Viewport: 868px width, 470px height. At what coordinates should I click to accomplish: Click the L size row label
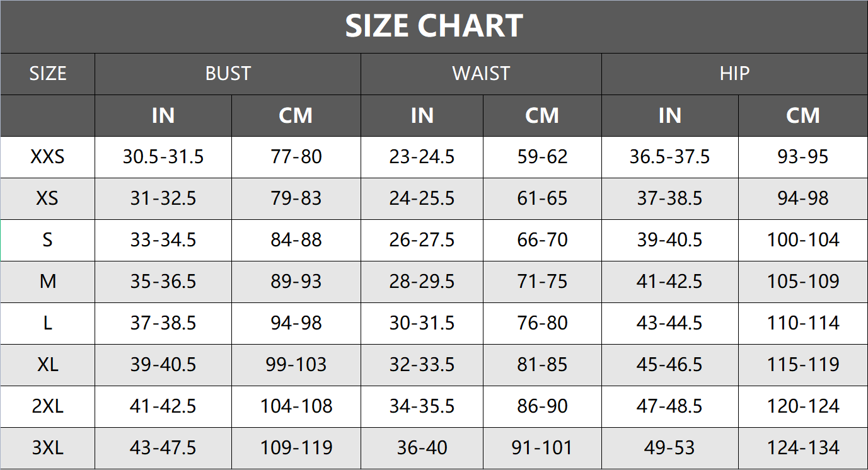(x=47, y=323)
